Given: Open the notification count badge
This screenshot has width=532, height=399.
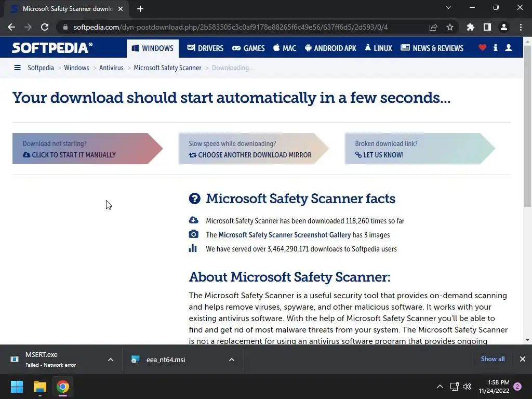Looking at the screenshot, I should 517,387.
